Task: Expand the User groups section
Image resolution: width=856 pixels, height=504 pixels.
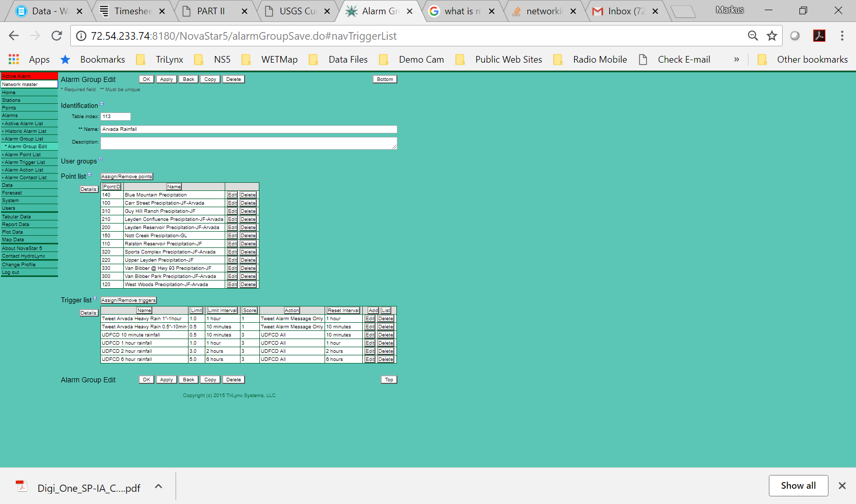Action: [101, 159]
